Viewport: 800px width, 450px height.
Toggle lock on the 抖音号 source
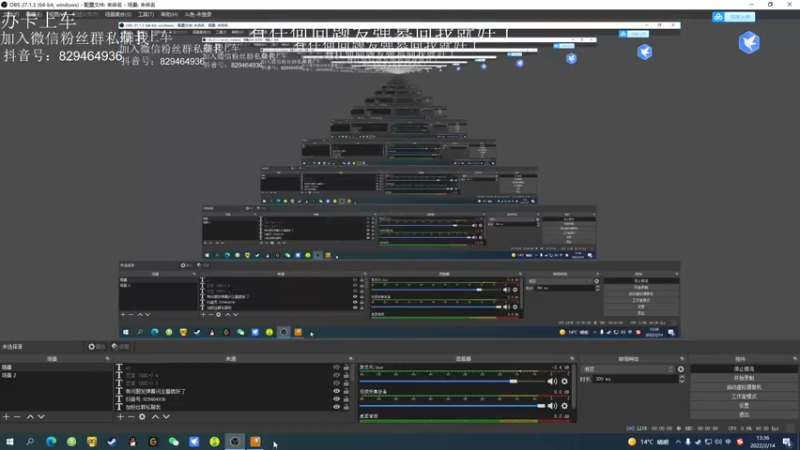346,399
